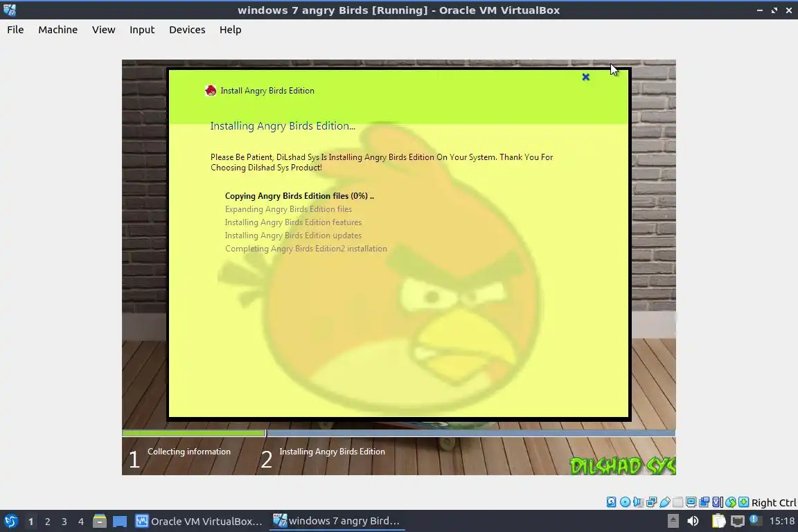Viewport: 798px width, 532px height.
Task: Click the mouse integration status icon
Action: click(731, 502)
